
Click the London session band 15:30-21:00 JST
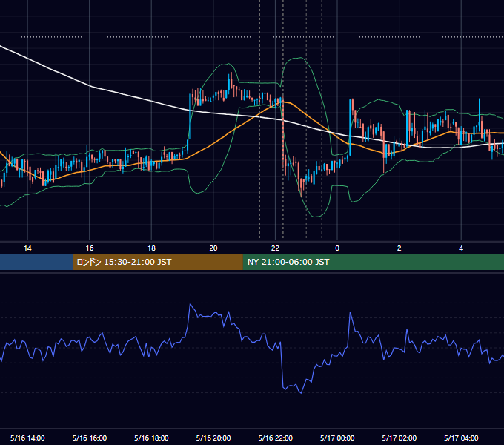[x=157, y=262]
